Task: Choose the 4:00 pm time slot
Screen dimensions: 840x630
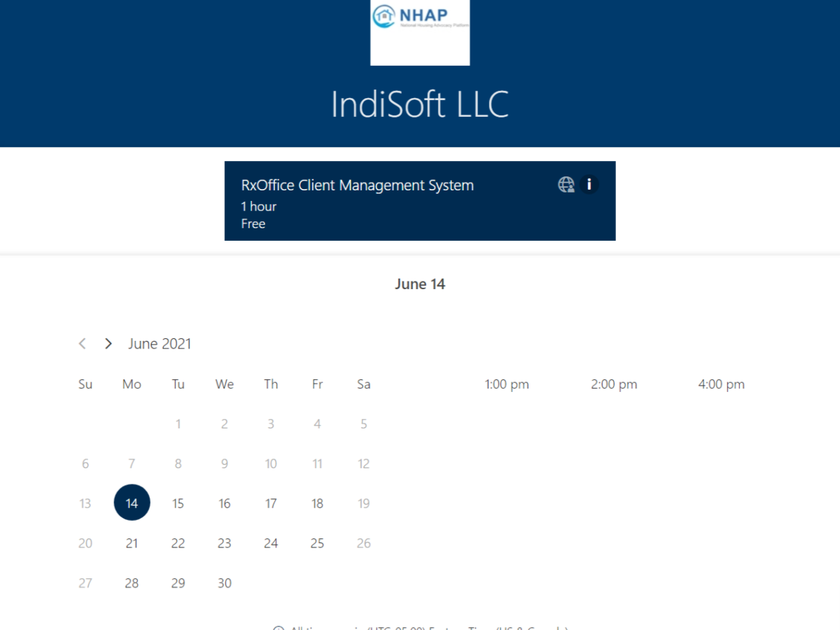Action: click(x=721, y=384)
